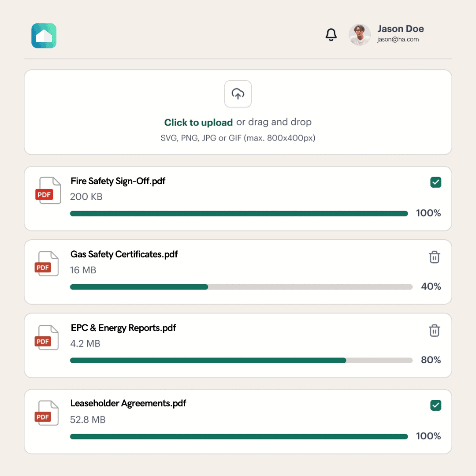Screen dimensions: 476x476
Task: Toggle checkbox for Fire Safety Sign-Off.pdf
Action: 435,182
